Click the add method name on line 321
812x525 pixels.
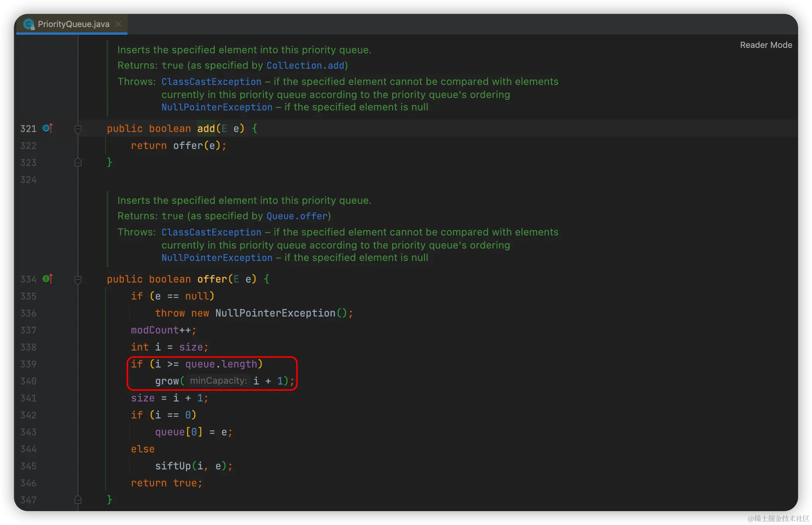(206, 129)
